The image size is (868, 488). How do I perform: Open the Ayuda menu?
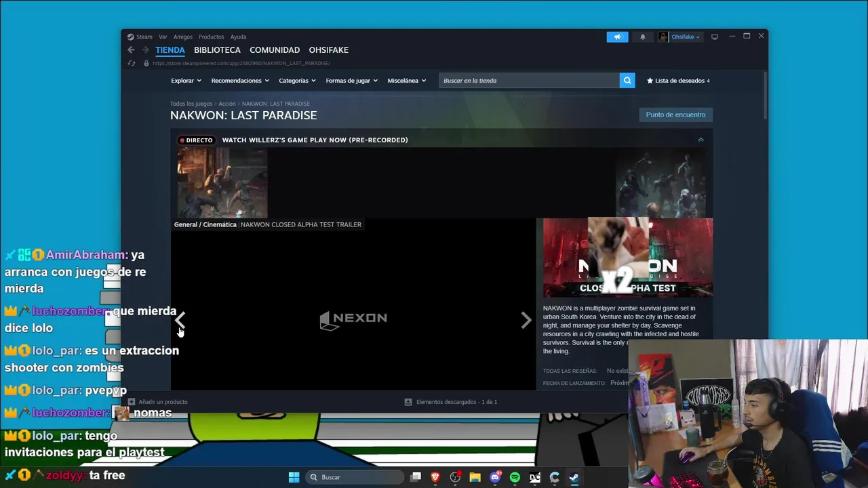238,37
